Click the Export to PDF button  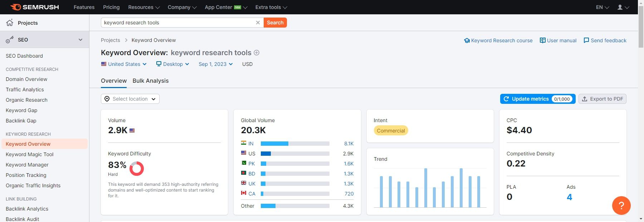point(602,99)
